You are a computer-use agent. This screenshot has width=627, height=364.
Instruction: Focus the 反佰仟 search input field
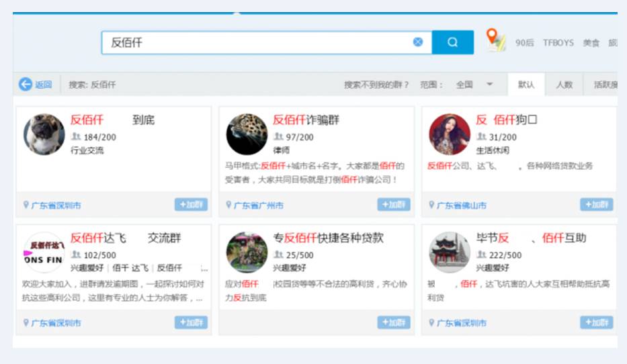pos(256,42)
